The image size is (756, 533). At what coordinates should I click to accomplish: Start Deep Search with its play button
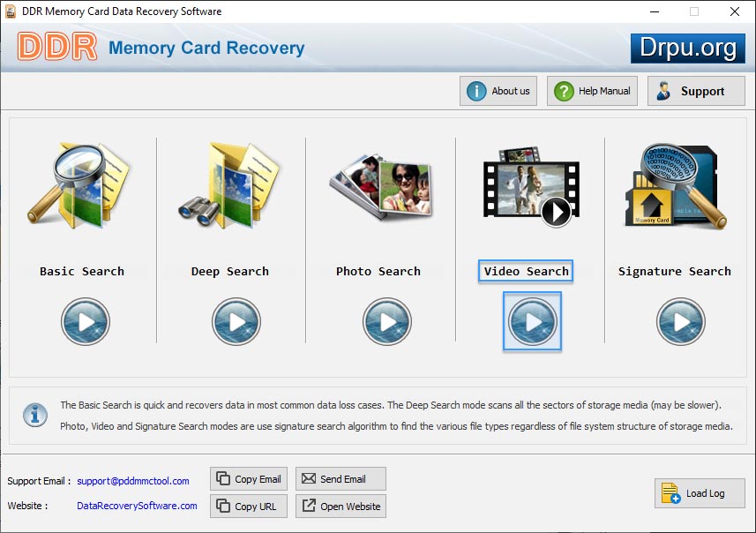(236, 321)
